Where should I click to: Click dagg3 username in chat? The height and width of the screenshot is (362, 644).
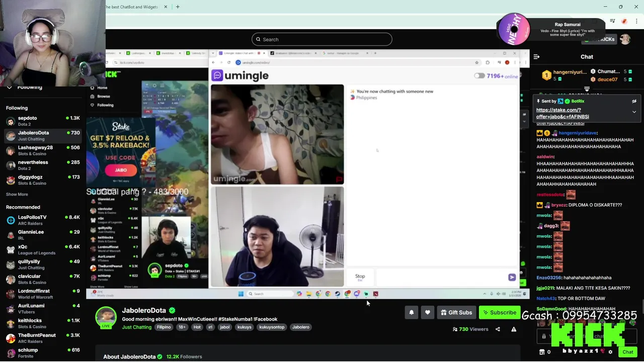[x=551, y=226]
